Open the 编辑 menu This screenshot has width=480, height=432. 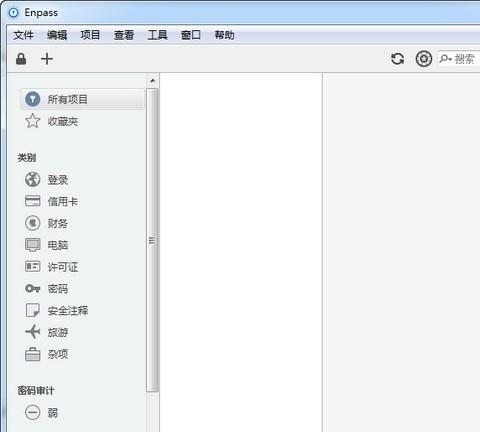pyautogui.click(x=57, y=35)
